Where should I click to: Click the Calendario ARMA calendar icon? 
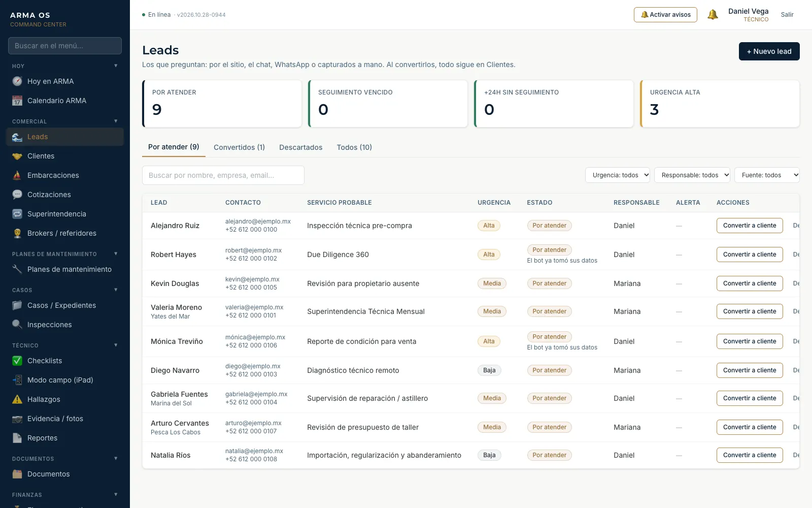pyautogui.click(x=17, y=101)
